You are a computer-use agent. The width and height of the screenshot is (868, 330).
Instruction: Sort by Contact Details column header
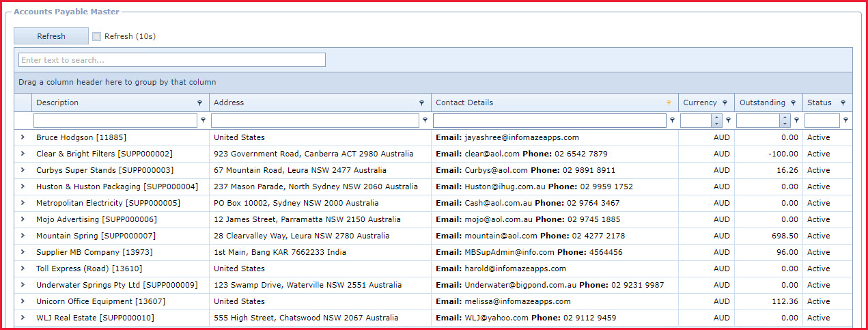coord(555,102)
